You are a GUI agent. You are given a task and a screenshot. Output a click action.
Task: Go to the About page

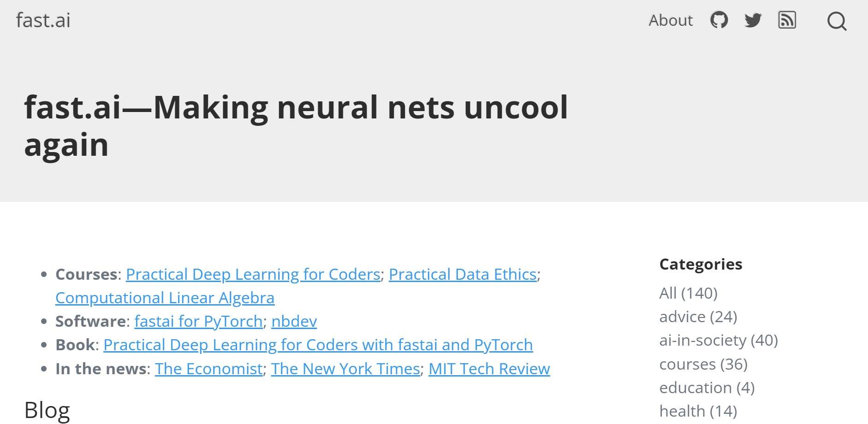coord(671,20)
